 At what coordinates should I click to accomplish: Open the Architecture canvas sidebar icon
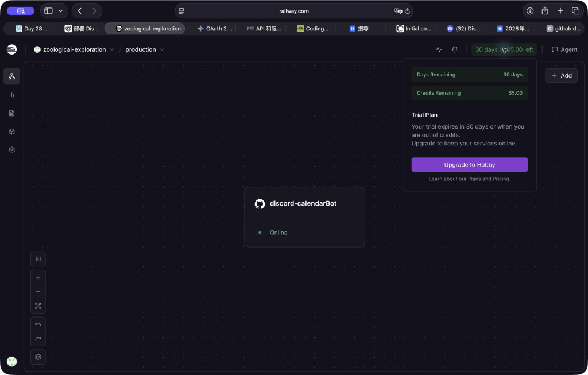(11, 76)
